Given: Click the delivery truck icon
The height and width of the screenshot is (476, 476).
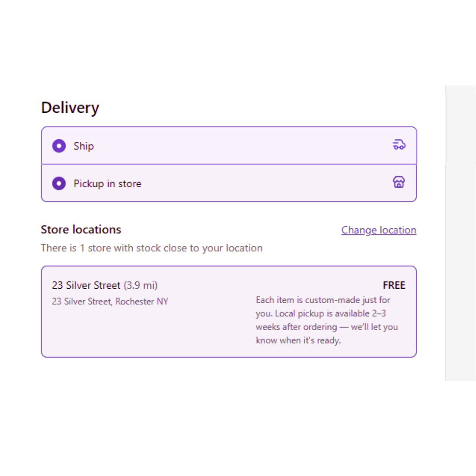Looking at the screenshot, I should pos(399,145).
